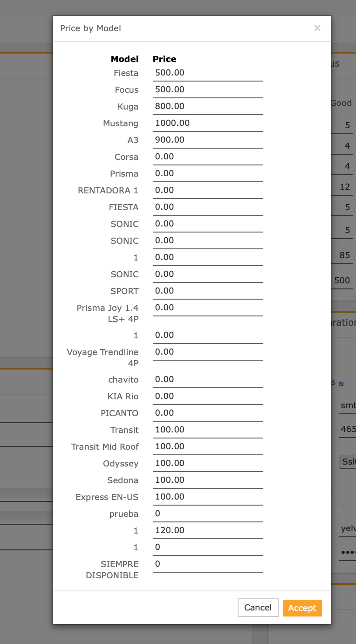
Task: Edit the Odyssey price field
Action: point(208,463)
